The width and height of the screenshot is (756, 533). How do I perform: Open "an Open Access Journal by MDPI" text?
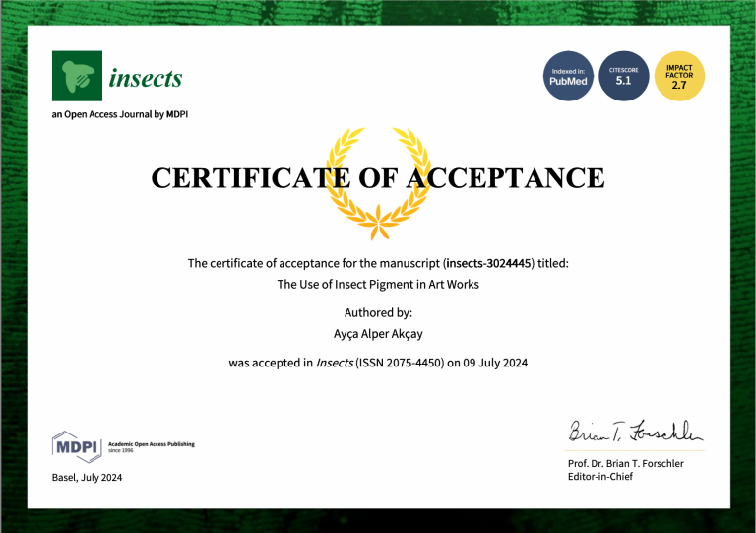pyautogui.click(x=119, y=114)
